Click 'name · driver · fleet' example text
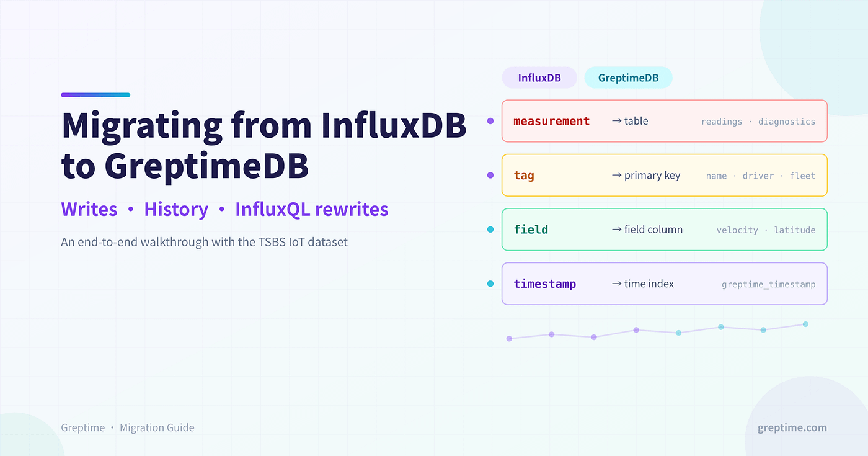The height and width of the screenshot is (456, 868). (x=761, y=176)
